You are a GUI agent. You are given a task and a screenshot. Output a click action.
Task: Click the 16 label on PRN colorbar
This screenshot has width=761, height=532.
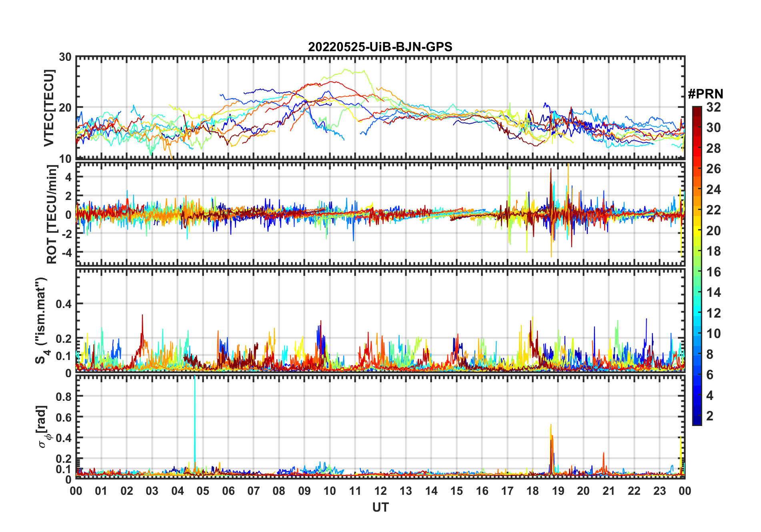point(714,272)
